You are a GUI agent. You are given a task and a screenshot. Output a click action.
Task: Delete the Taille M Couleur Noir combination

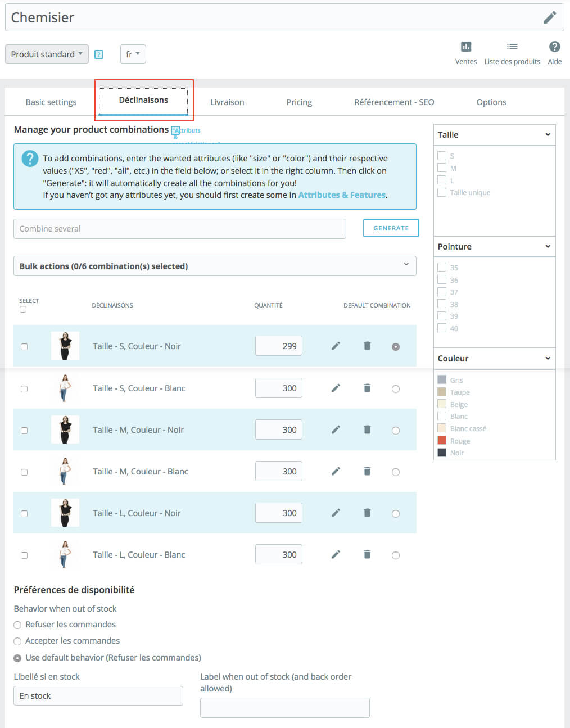coord(367,430)
